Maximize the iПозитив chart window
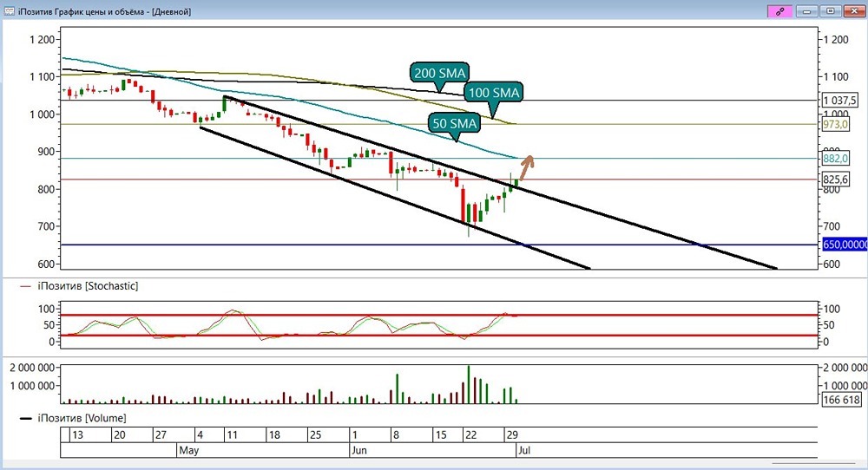The height and width of the screenshot is (470, 868). pyautogui.click(x=831, y=11)
